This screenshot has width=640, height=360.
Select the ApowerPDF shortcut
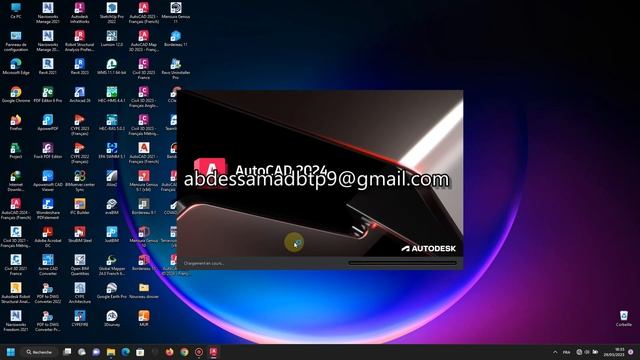[x=48, y=122]
